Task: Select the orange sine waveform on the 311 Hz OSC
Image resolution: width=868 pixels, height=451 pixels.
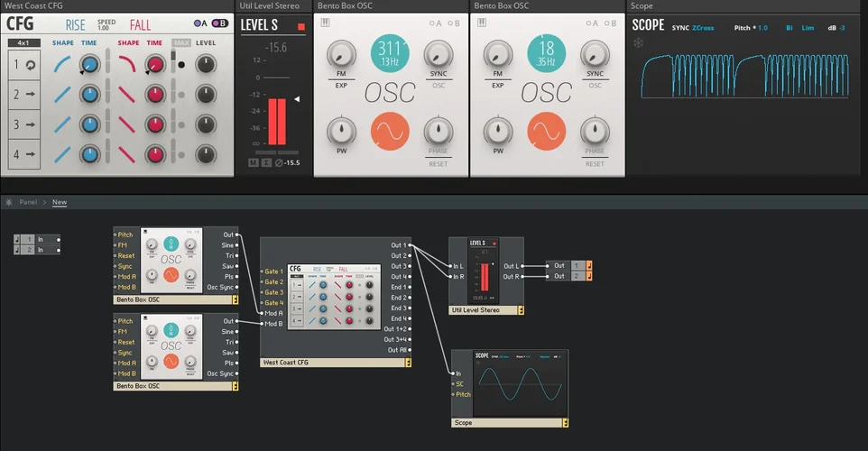Action: [x=390, y=132]
